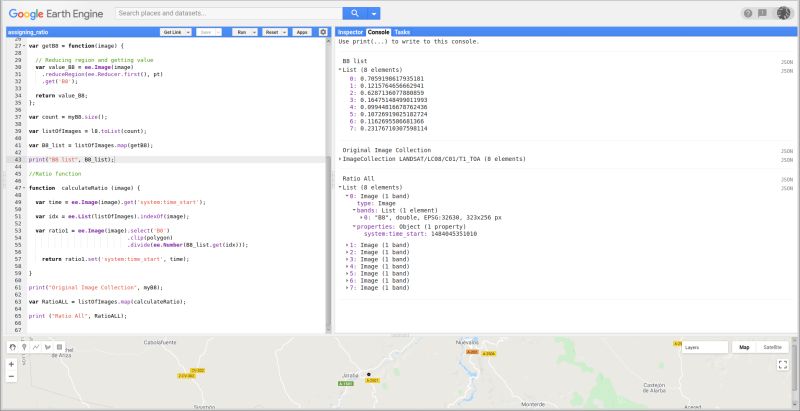Switch to the Tasks tab

coord(402,32)
